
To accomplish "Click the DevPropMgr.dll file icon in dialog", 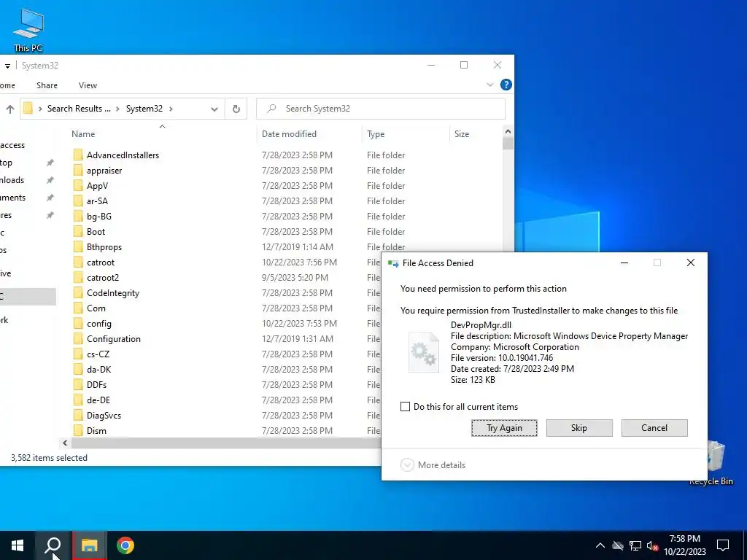I will point(424,352).
